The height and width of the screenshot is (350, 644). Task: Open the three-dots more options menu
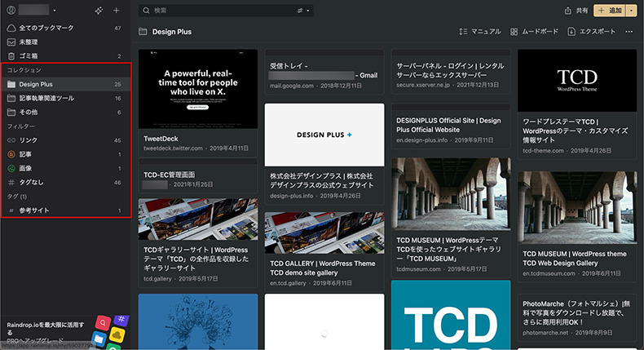point(629,32)
